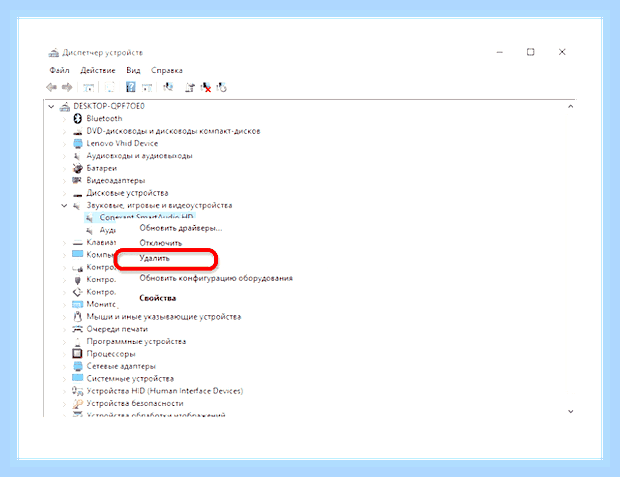Select Отключить in the context menu
The width and height of the screenshot is (620, 477).
tap(161, 243)
